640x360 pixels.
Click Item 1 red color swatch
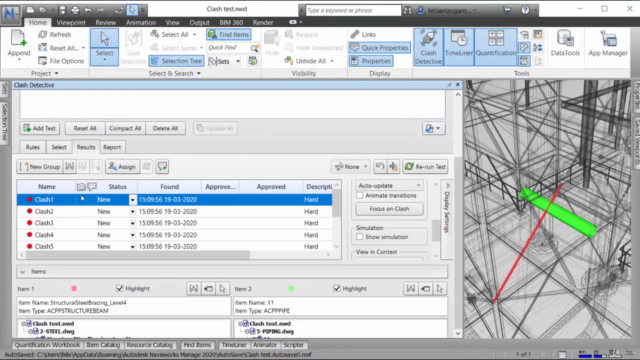(x=74, y=289)
